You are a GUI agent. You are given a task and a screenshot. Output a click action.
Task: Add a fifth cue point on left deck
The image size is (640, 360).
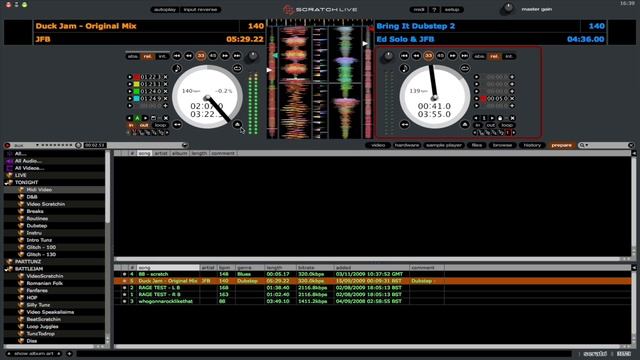pyautogui.click(x=165, y=106)
